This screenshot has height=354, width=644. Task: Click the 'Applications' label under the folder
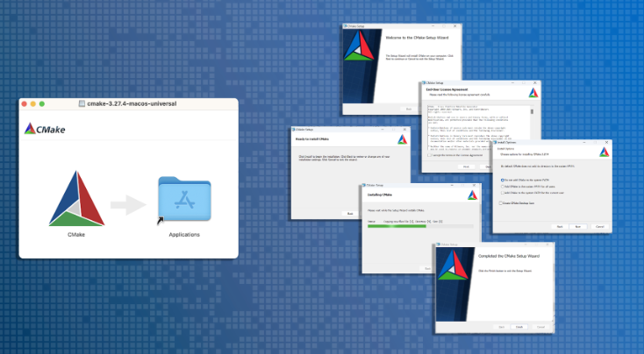click(184, 235)
